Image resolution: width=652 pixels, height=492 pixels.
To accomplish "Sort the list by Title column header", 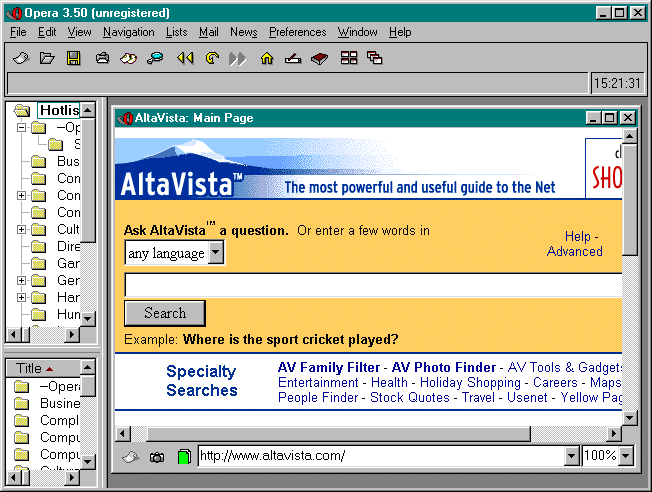I will click(43, 368).
